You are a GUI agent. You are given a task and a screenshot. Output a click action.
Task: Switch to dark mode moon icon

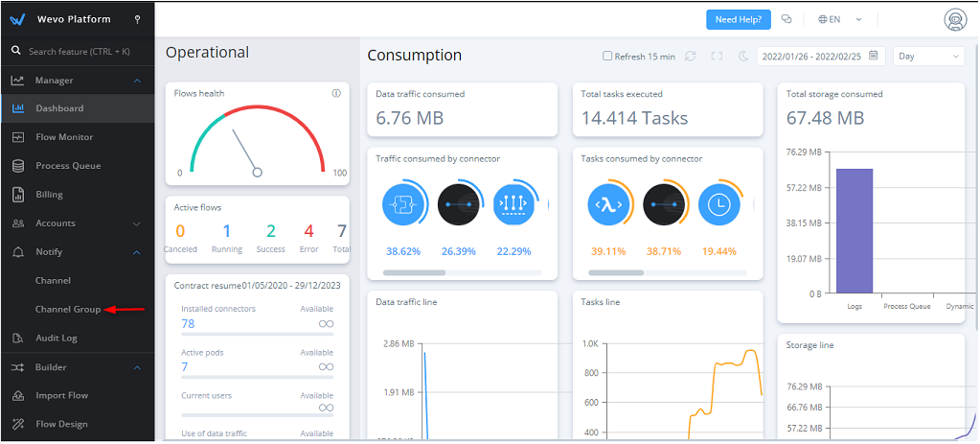(742, 57)
